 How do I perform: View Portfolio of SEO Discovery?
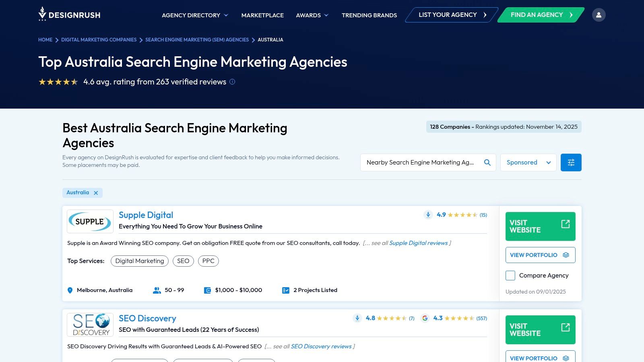(541, 357)
